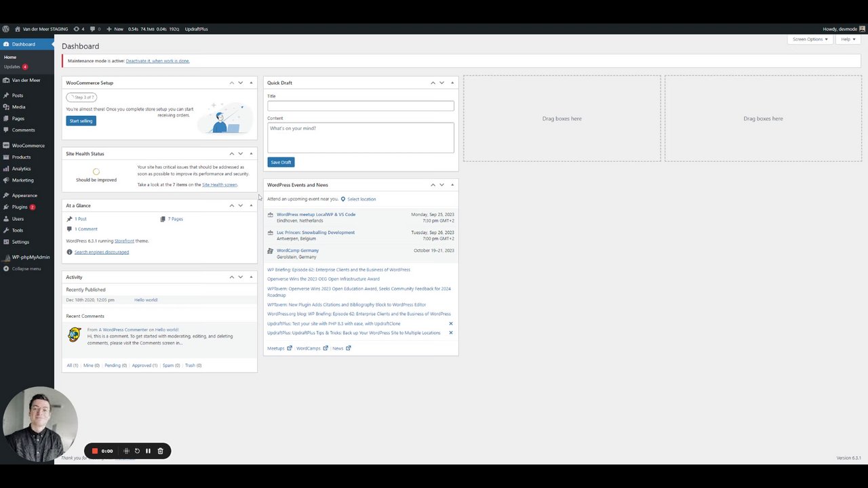
Task: Toggle the WooCommerce Setup panel
Action: [251, 83]
